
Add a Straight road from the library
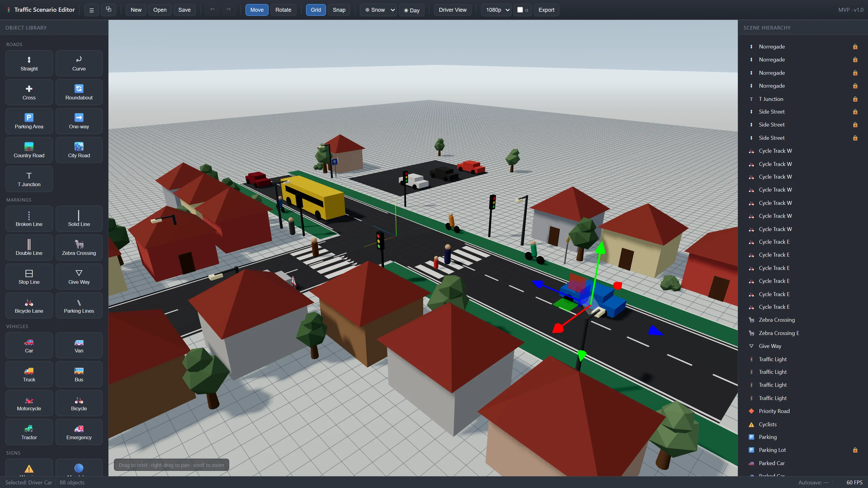29,63
